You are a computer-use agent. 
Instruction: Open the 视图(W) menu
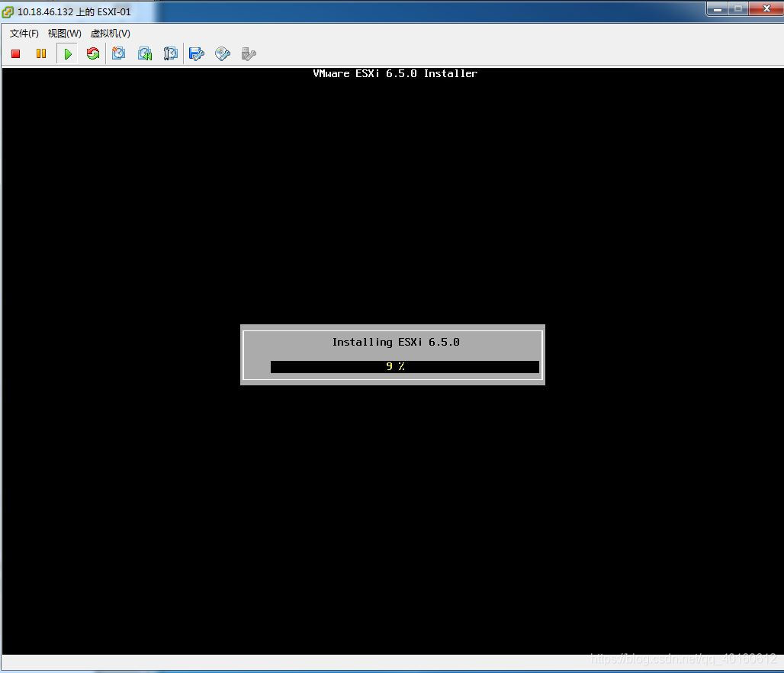(65, 33)
